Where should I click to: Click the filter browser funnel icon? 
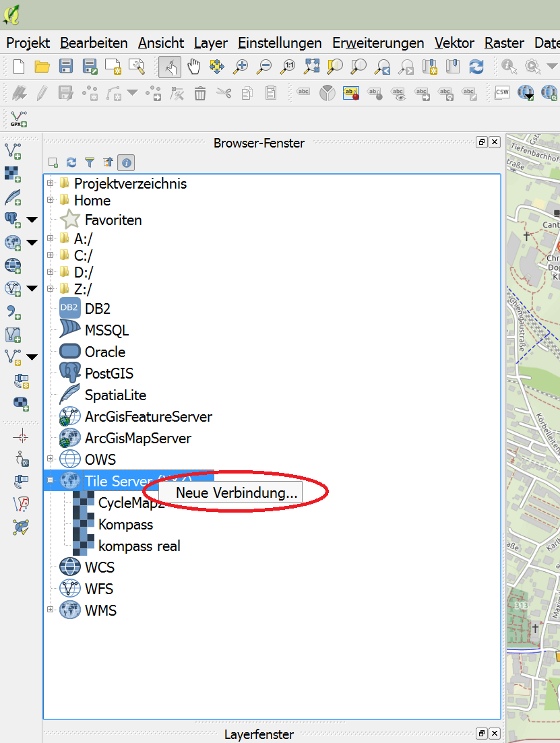coord(89,162)
